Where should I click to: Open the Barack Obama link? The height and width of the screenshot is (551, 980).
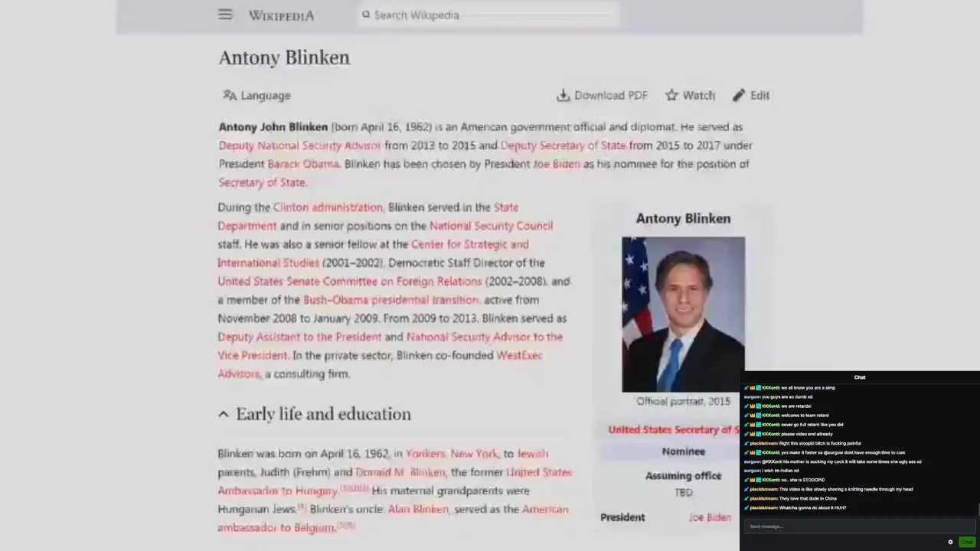click(x=302, y=164)
